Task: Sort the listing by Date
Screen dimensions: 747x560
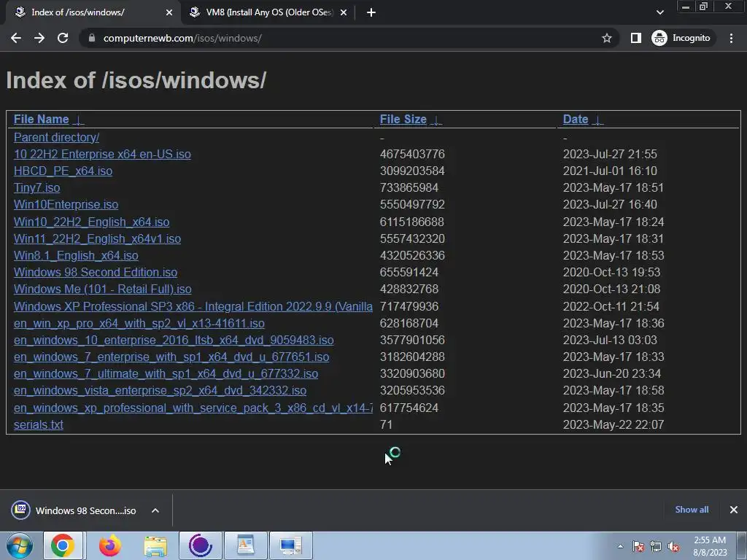Action: pos(576,119)
